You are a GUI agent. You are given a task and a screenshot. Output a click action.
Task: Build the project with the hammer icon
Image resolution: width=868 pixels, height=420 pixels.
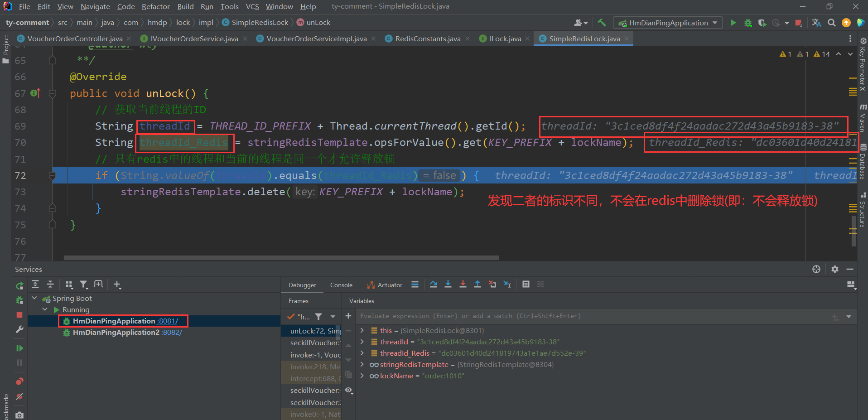pyautogui.click(x=602, y=22)
